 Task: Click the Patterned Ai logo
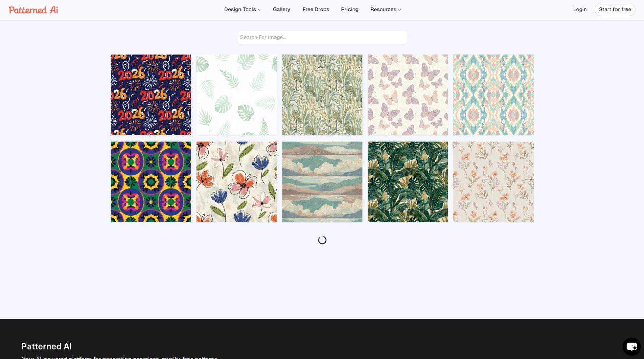(x=33, y=10)
